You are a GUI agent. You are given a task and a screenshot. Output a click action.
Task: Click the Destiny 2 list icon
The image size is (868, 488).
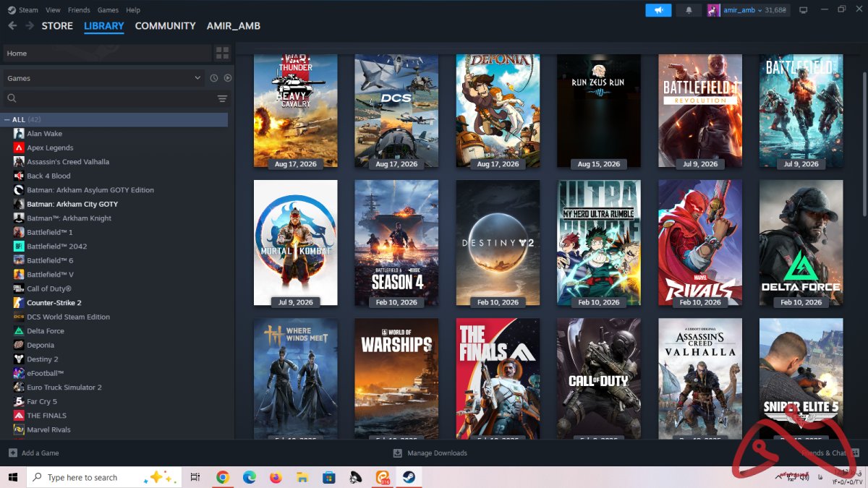tap(19, 359)
